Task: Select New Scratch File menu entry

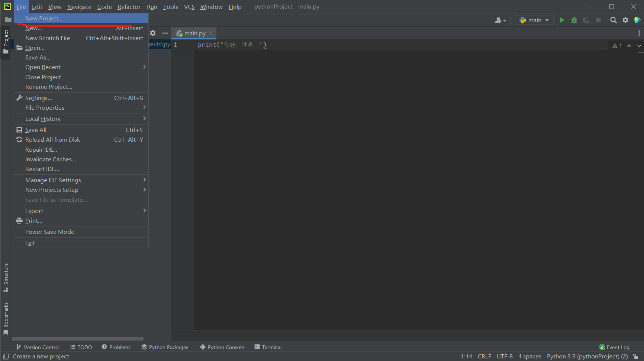Action: [x=81, y=38]
